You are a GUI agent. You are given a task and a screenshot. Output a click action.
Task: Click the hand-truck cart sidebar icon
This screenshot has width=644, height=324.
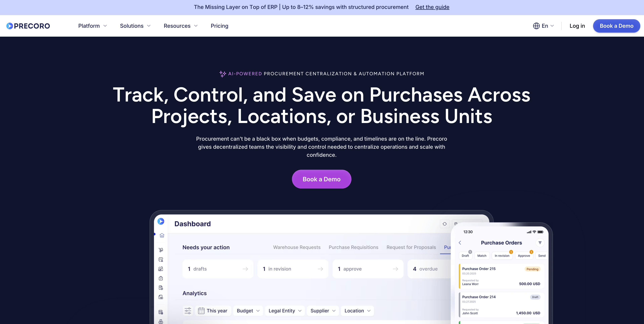point(161,250)
